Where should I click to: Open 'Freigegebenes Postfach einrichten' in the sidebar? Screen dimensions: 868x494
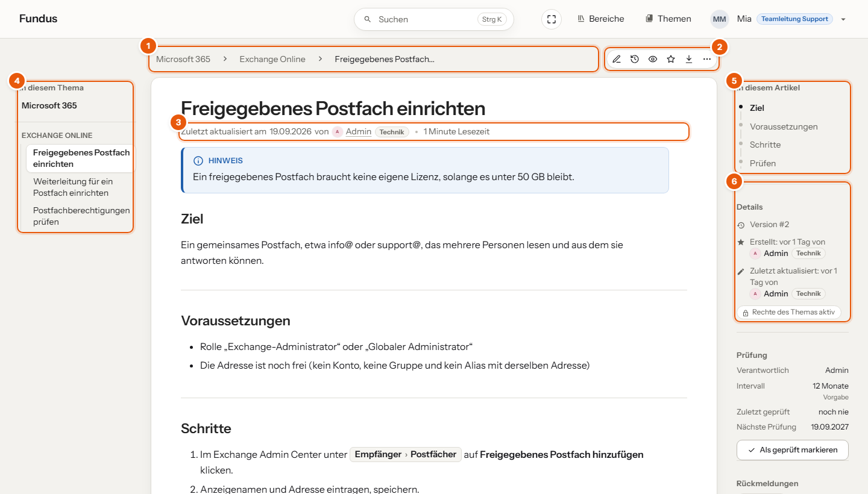coord(81,158)
